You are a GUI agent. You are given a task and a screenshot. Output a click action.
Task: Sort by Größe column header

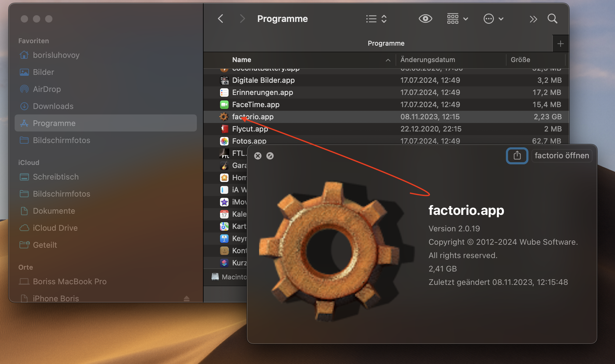click(520, 60)
